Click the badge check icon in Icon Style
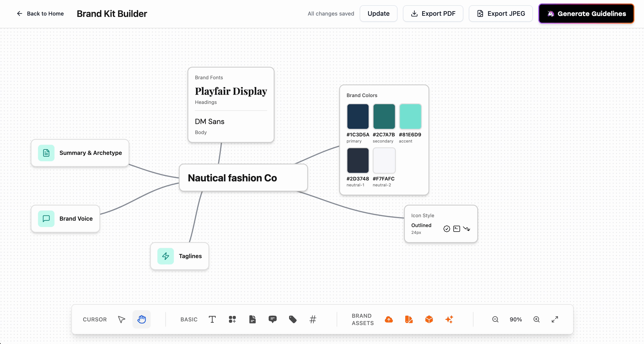 pyautogui.click(x=446, y=229)
